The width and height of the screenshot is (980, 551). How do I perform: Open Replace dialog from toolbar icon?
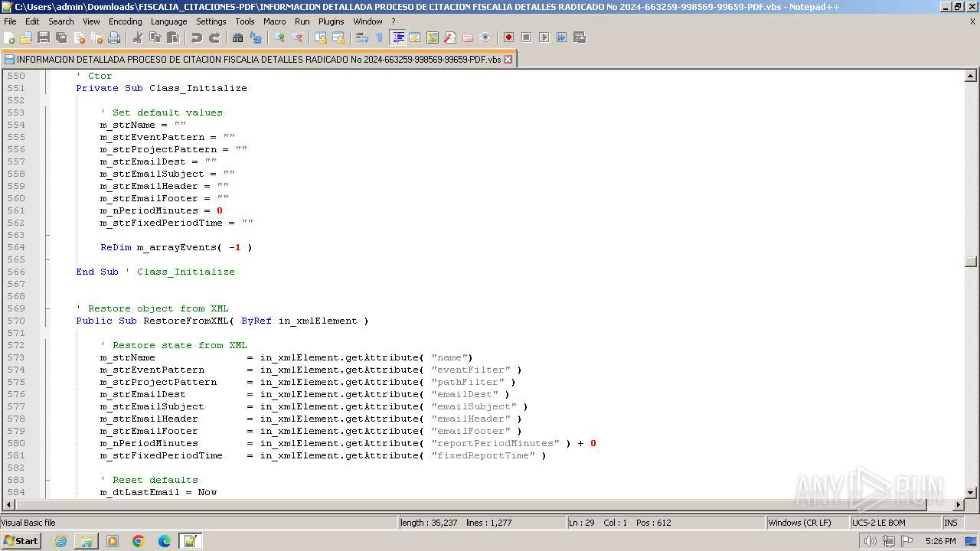click(x=256, y=37)
